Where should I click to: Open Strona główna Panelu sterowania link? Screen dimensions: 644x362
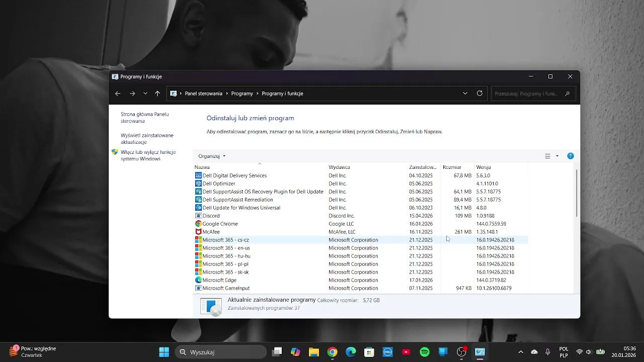click(x=144, y=118)
